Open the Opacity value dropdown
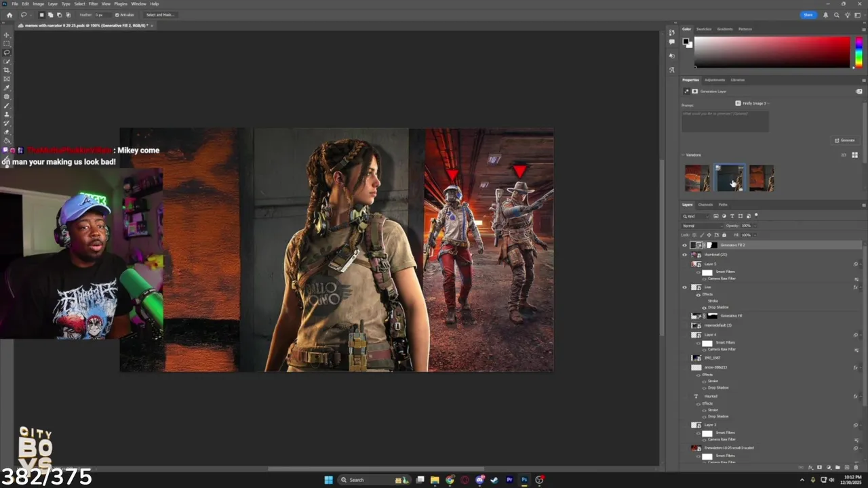 pos(755,226)
